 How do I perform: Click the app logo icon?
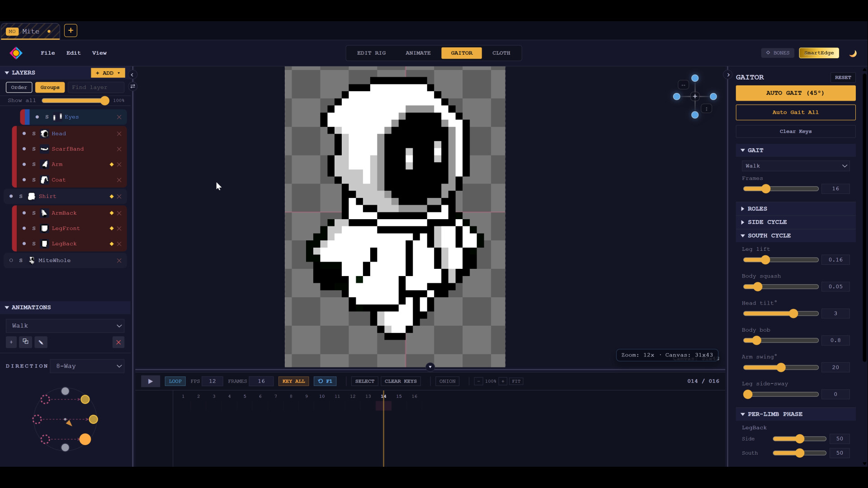[16, 53]
